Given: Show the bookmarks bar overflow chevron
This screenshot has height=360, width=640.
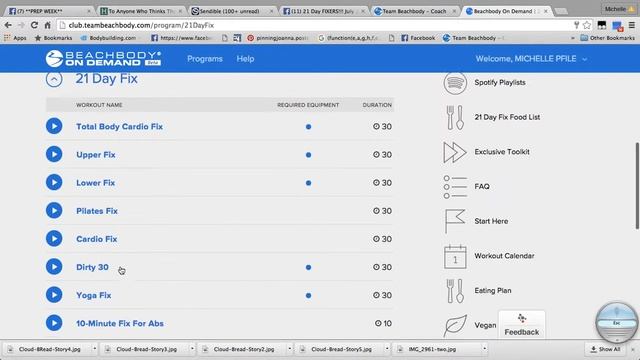Looking at the screenshot, I should pyautogui.click(x=573, y=38).
